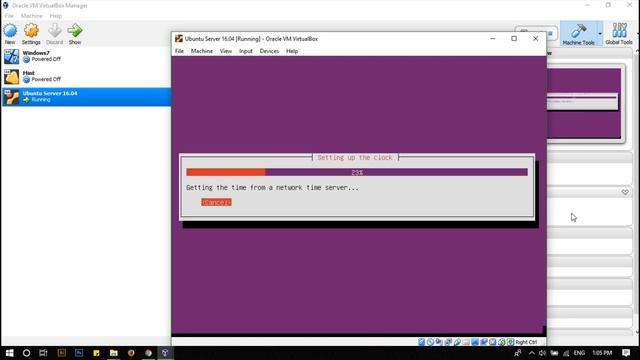Click the Discard toolbar icon
640x360 pixels.
54,31
